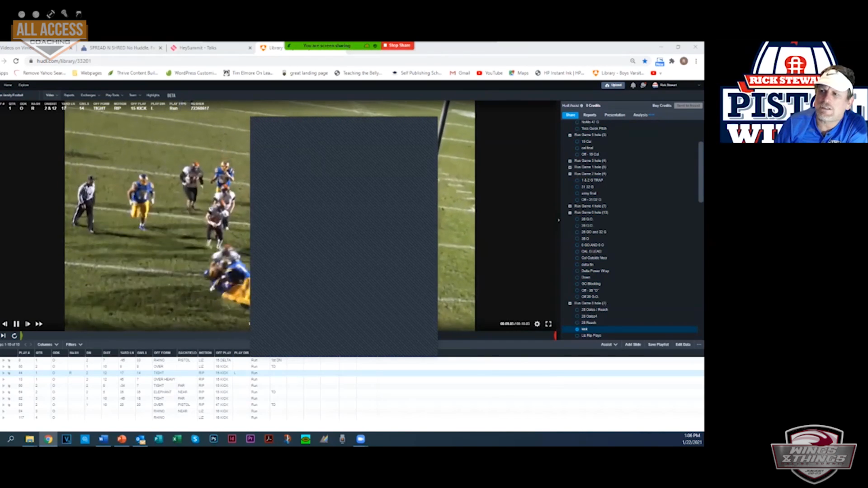
Task: Step to the previous frame in the player
Action: 5,324
